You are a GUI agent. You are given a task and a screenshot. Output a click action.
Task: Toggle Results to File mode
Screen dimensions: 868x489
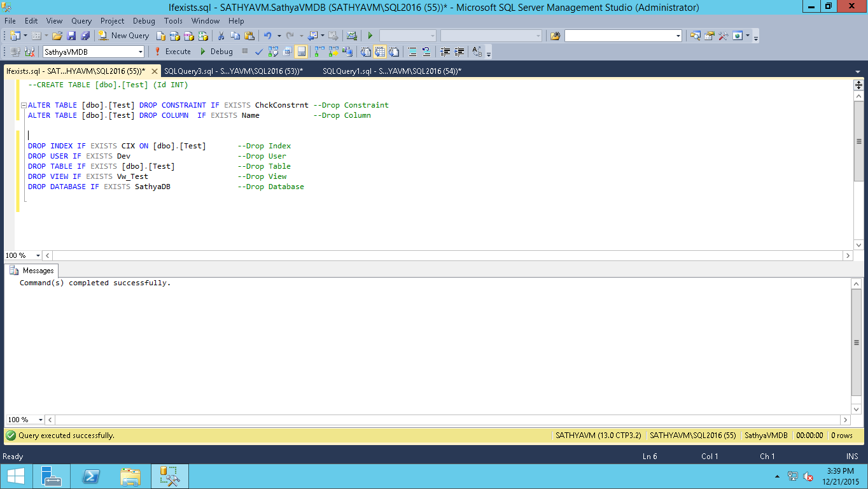pos(394,52)
